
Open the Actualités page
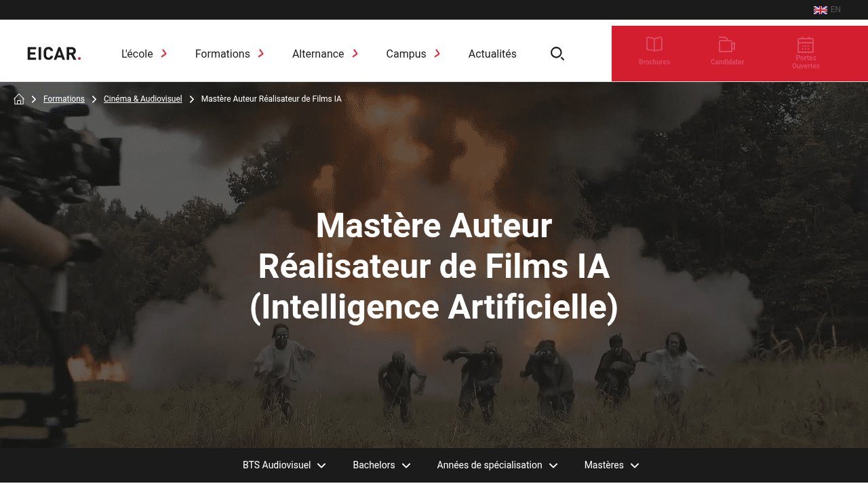click(x=492, y=54)
